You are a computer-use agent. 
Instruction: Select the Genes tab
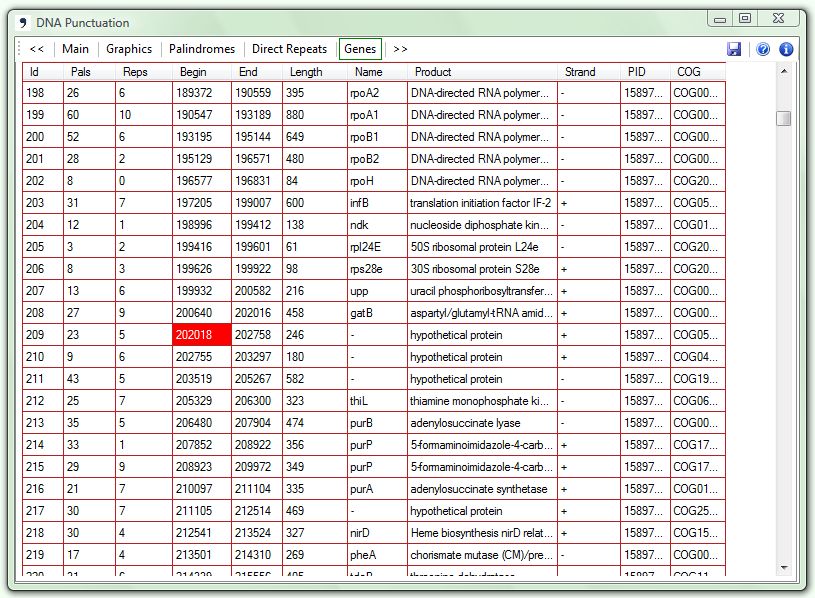(x=360, y=49)
